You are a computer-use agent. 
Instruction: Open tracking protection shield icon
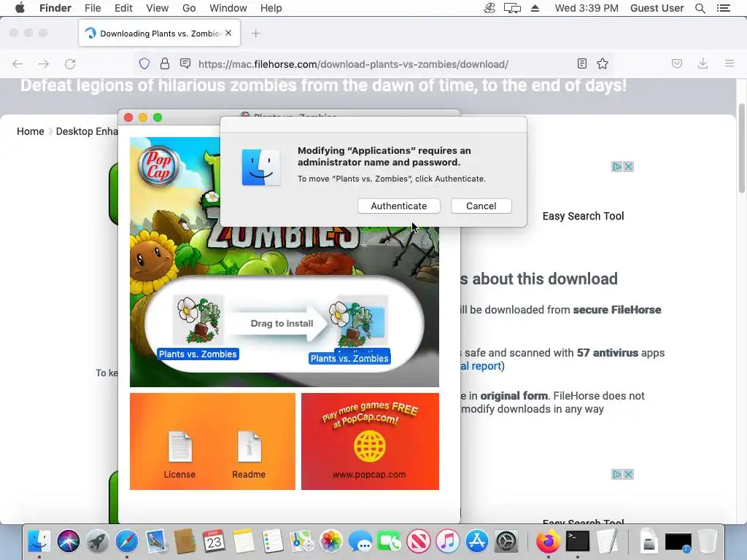coord(144,64)
